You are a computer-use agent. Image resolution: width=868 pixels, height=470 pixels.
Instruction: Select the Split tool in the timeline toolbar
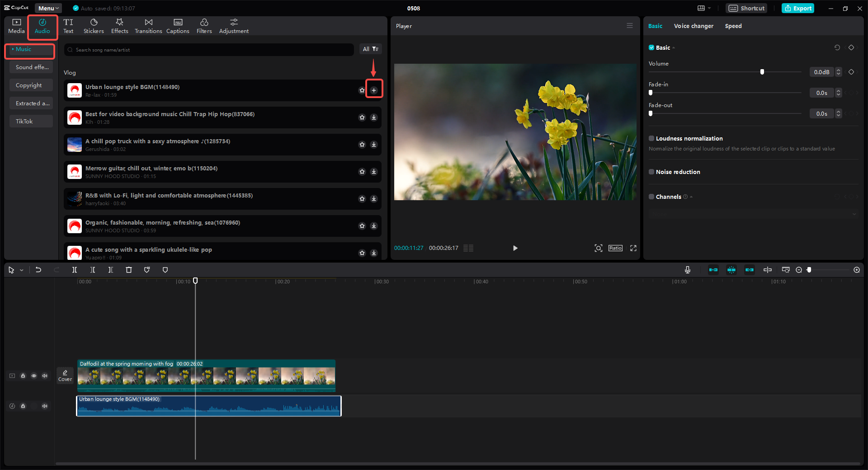(x=75, y=270)
